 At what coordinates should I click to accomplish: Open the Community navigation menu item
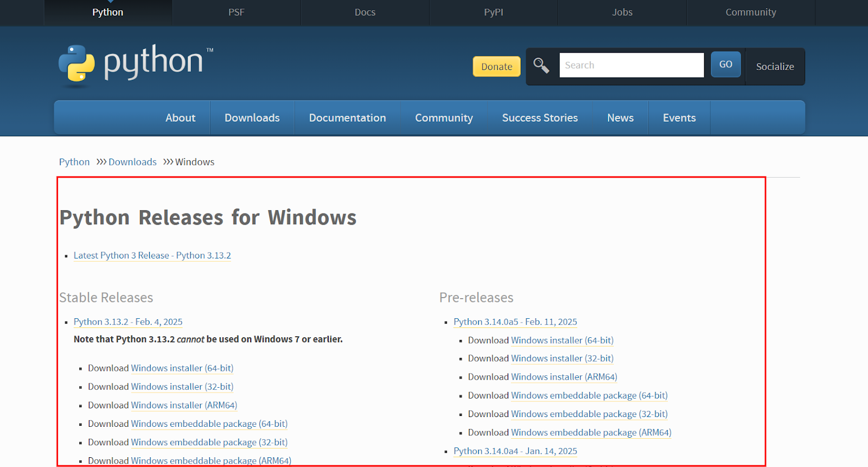[444, 118]
